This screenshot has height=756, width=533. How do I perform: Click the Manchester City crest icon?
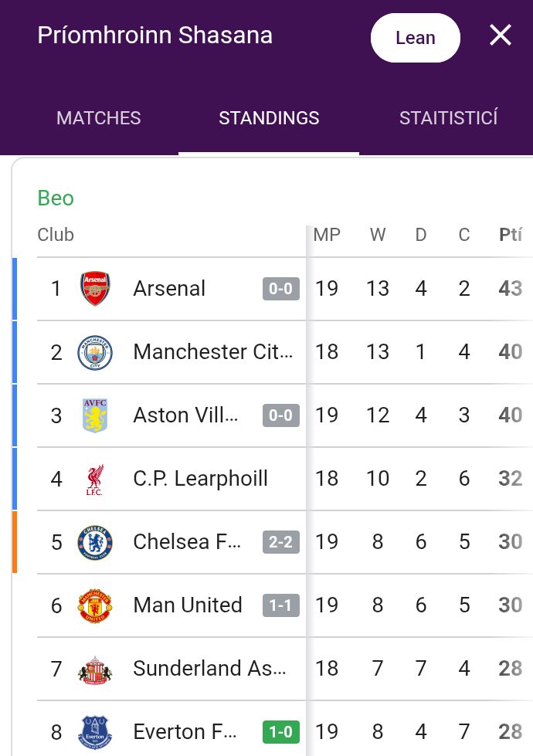click(95, 352)
